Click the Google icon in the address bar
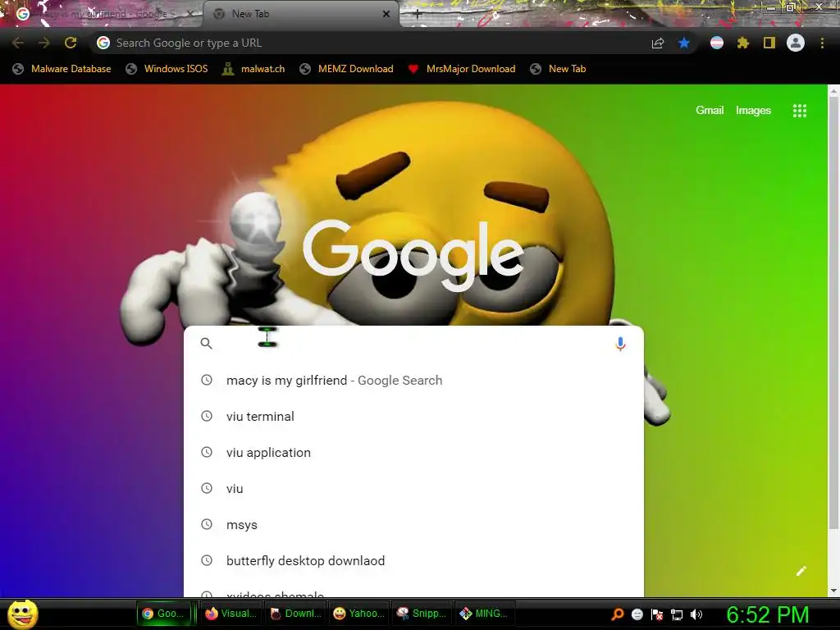Screen dimensions: 840x630 103,43
